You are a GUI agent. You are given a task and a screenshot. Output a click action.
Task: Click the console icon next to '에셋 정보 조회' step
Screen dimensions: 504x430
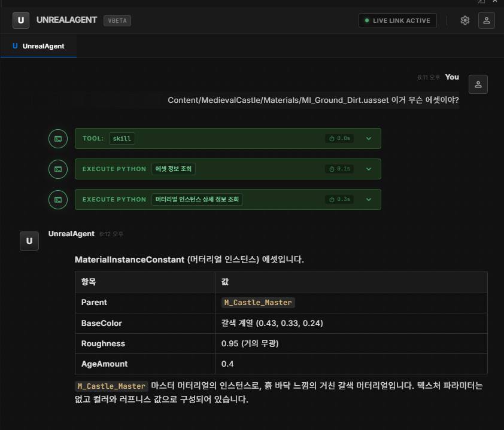pos(57,169)
